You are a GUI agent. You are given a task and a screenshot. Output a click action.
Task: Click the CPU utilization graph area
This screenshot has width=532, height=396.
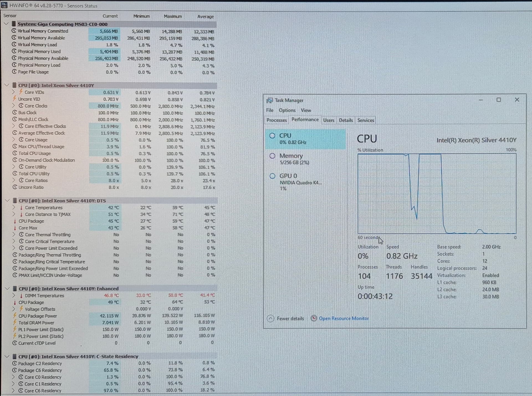coord(437,194)
